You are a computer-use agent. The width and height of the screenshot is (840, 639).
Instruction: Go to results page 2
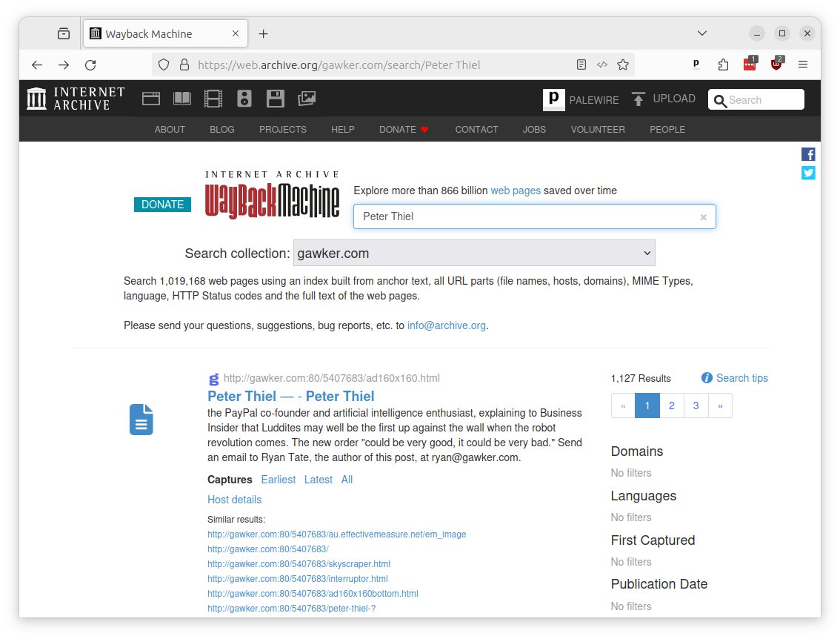click(x=672, y=405)
